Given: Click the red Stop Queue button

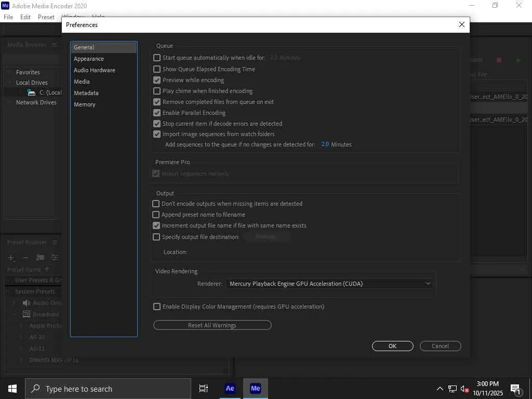Looking at the screenshot, I should tap(499, 60).
